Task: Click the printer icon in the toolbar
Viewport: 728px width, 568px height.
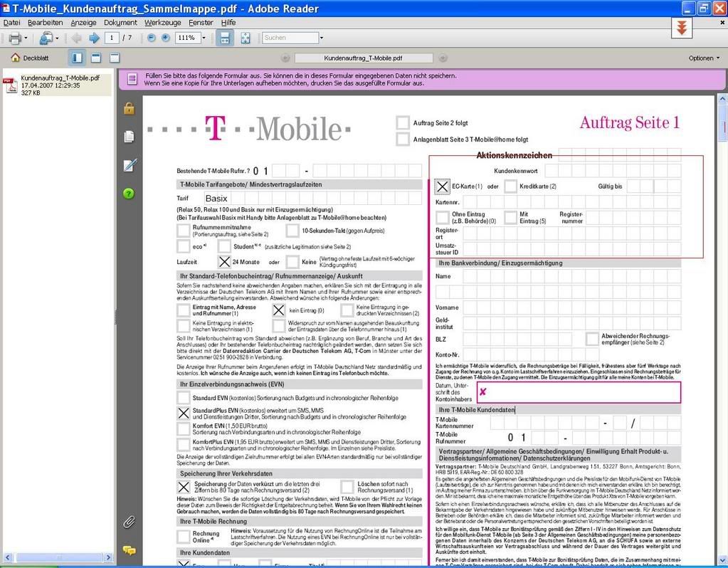Action: [x=15, y=38]
